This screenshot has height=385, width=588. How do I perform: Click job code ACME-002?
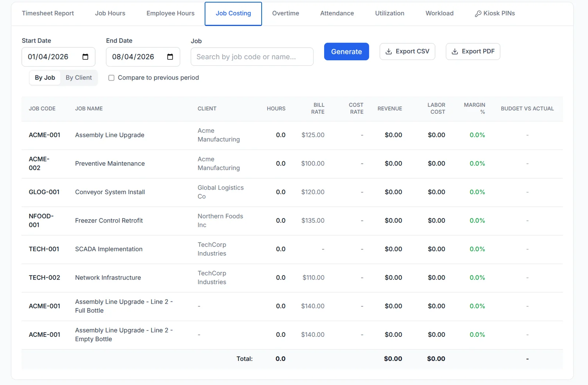[39, 163]
